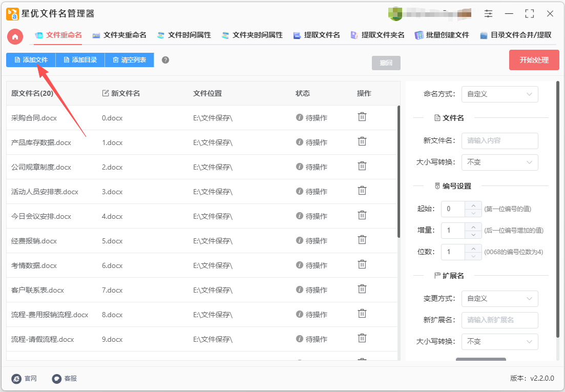Image resolution: width=565 pixels, height=392 pixels.
Task: Open the 变更方式 dropdown
Action: (x=499, y=298)
